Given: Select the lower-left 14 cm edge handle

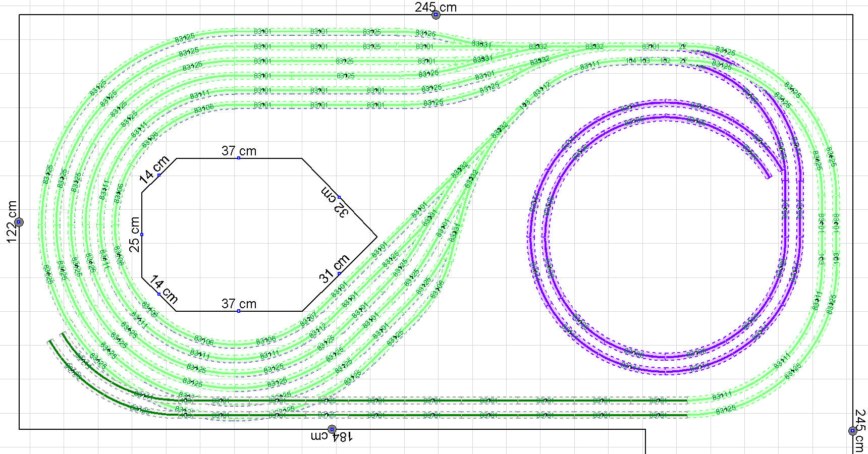Looking at the screenshot, I should (x=159, y=294).
